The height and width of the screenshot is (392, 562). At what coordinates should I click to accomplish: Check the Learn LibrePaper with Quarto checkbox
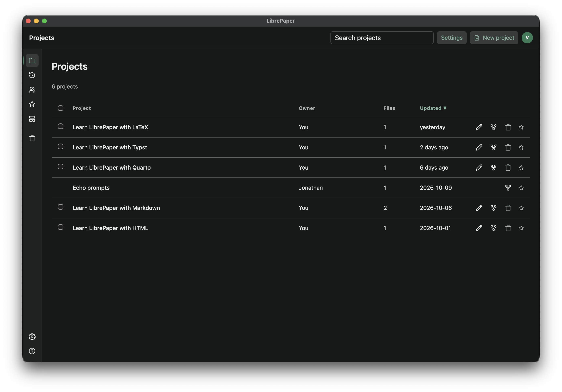click(60, 167)
